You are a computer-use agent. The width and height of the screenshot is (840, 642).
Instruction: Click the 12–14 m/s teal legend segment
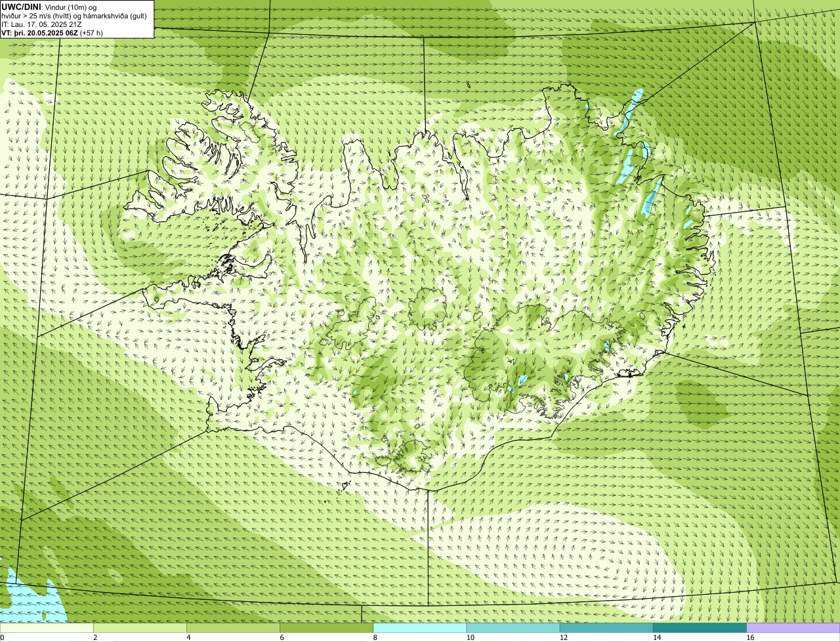point(606,628)
